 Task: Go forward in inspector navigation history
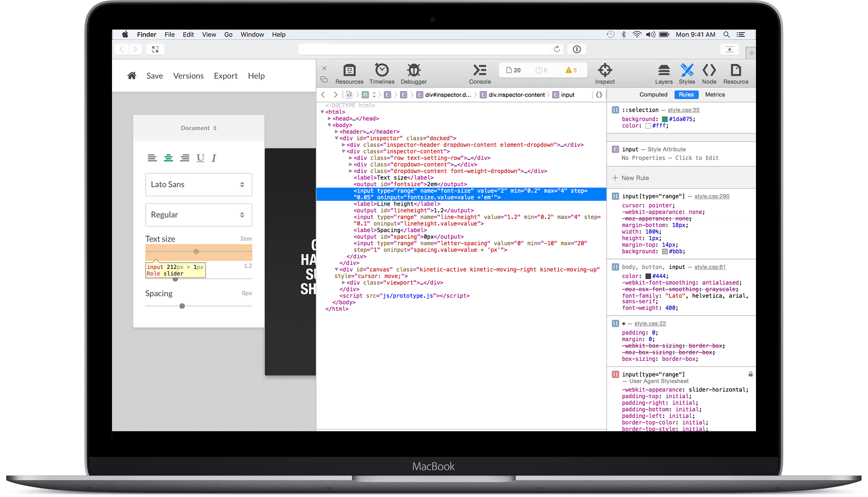coord(336,94)
